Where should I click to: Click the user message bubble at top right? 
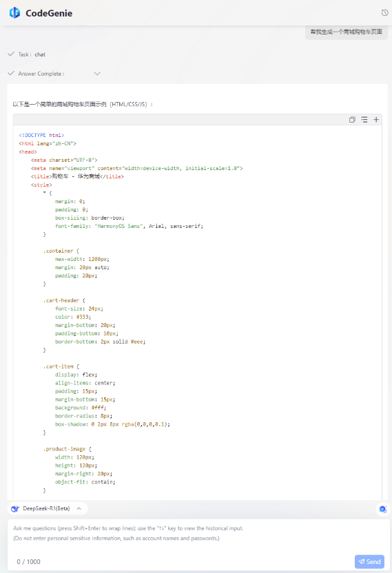coord(347,32)
